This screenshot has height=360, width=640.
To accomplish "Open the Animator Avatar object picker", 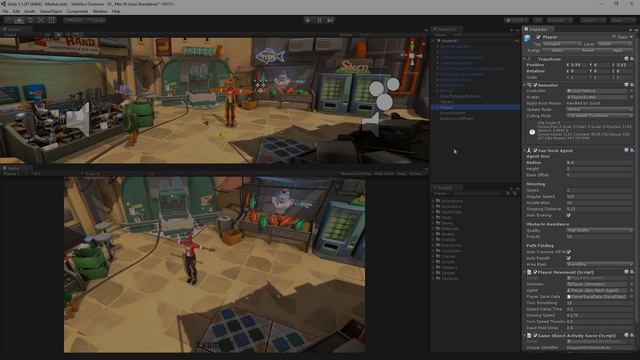I will (631, 97).
